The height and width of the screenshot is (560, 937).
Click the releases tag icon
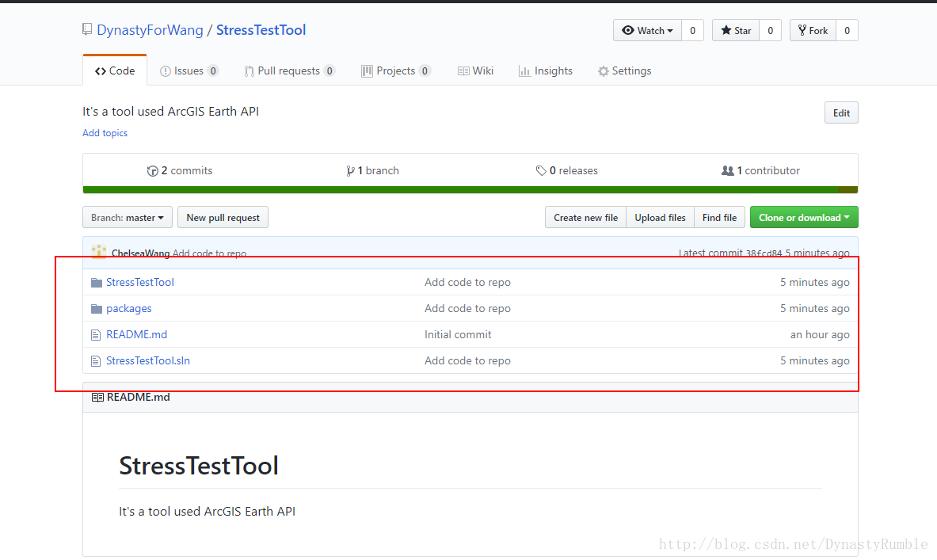(x=541, y=171)
